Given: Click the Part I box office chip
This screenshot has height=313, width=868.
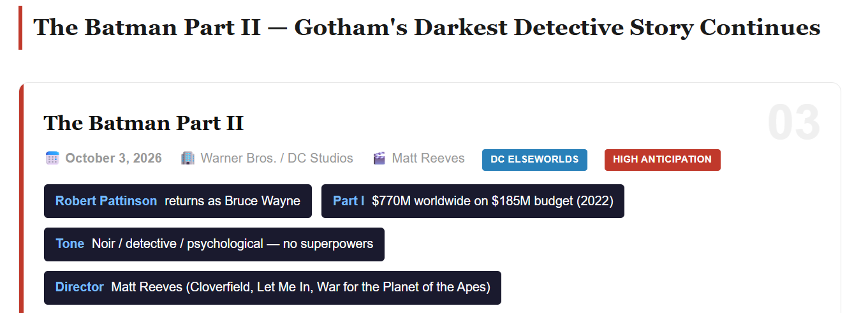Looking at the screenshot, I should pos(473,201).
